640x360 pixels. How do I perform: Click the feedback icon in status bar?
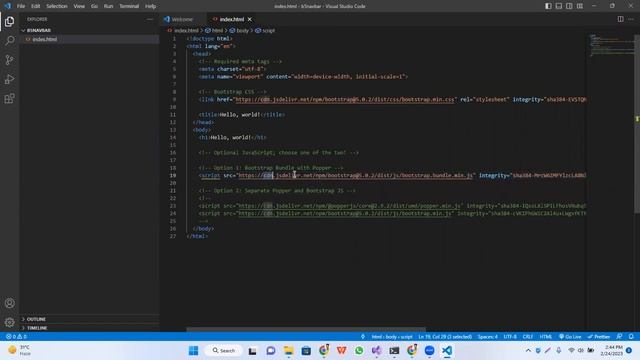(x=619, y=337)
